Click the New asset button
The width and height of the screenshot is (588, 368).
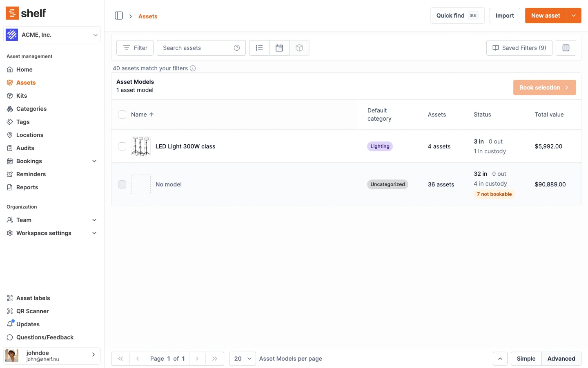point(546,16)
